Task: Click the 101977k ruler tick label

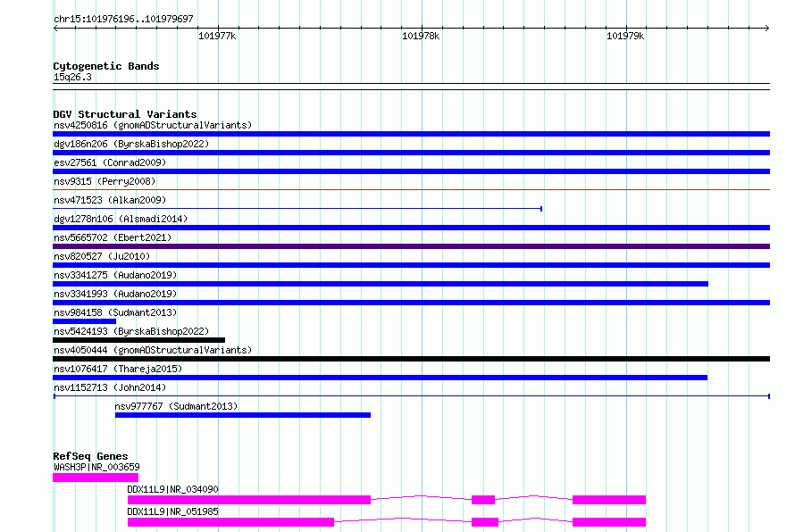Action: tap(217, 36)
